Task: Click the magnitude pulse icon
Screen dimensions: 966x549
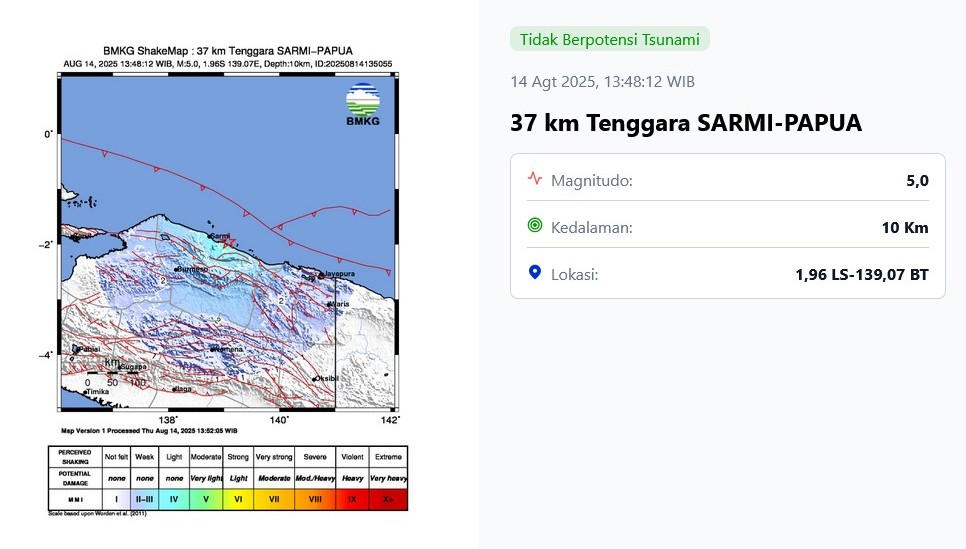Action: [x=535, y=179]
